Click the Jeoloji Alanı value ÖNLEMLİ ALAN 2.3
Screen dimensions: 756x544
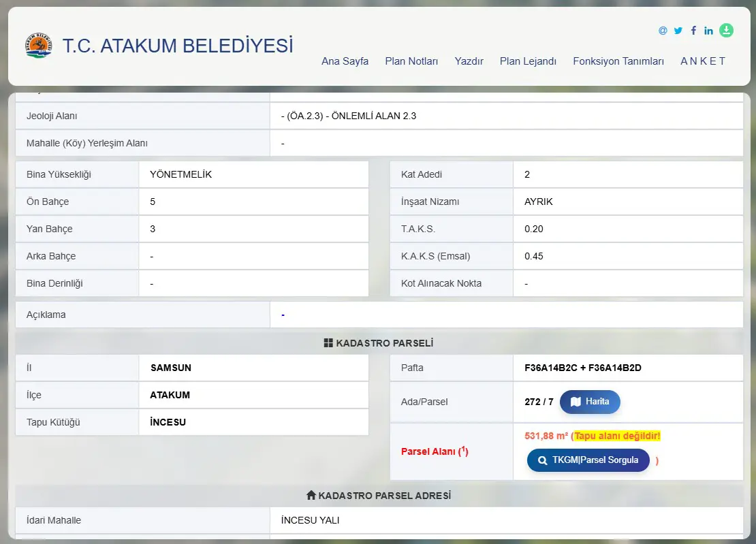tap(349, 116)
